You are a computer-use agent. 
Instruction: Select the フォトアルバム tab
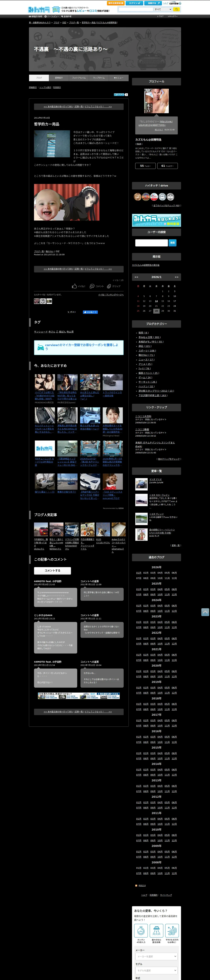79,78
